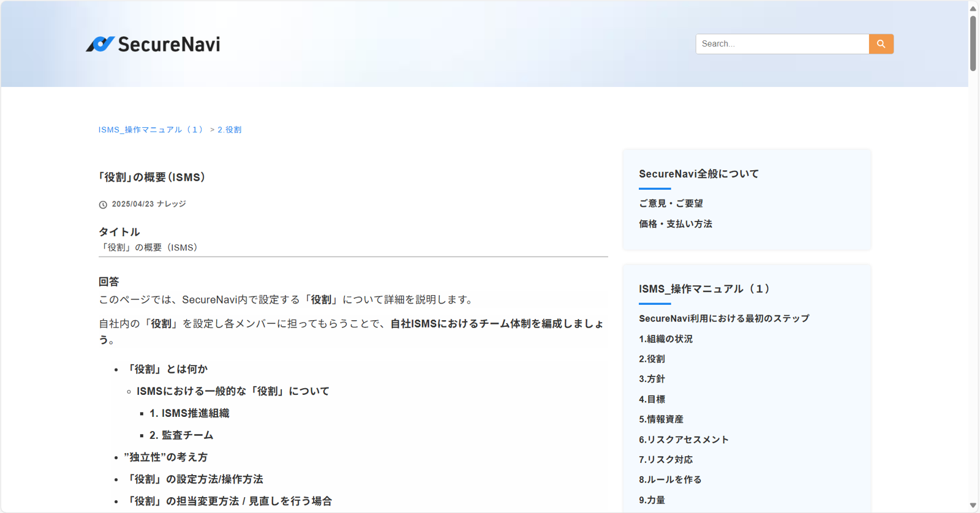This screenshot has height=513, width=980.
Task: Select 3.方針 in the sidebar
Action: pos(652,379)
